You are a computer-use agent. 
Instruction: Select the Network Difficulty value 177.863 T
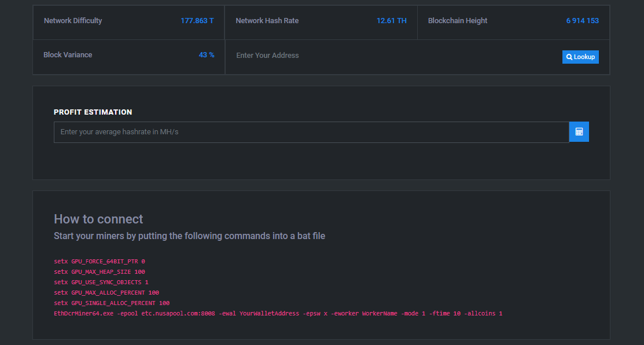197,20
